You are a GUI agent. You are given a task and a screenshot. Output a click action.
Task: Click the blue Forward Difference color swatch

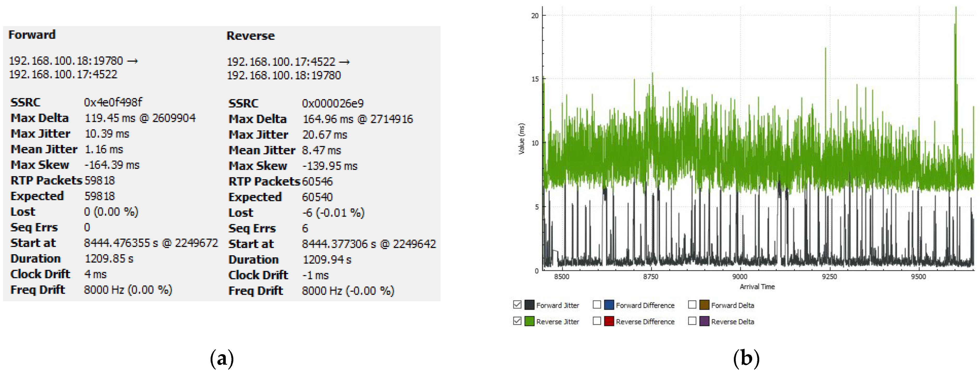point(609,305)
